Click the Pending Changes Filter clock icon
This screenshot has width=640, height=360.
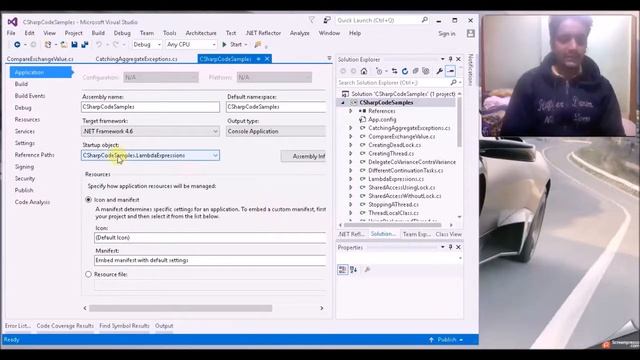[379, 71]
